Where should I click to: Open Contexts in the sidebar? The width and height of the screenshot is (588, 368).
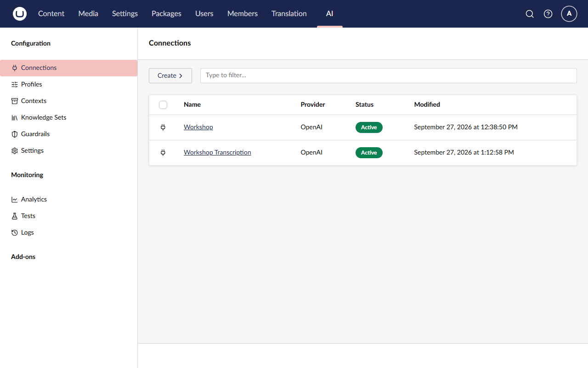click(69, 101)
